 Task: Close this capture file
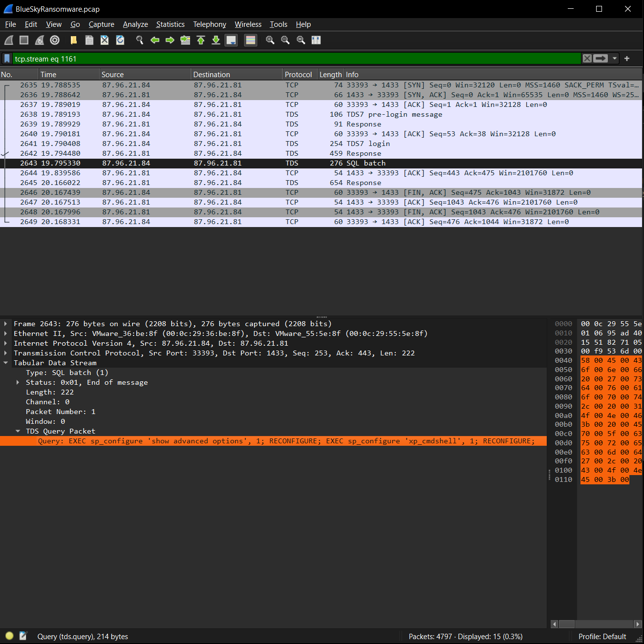pos(105,40)
